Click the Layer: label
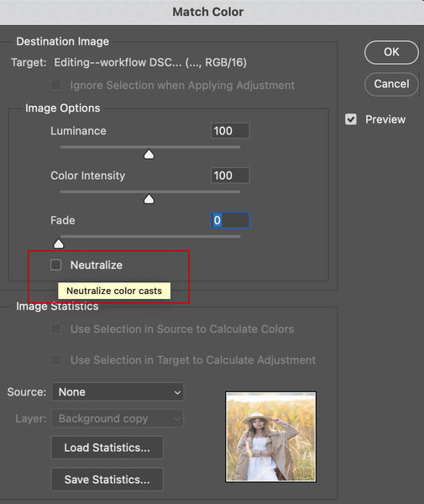This screenshot has width=424, height=504. (x=31, y=418)
